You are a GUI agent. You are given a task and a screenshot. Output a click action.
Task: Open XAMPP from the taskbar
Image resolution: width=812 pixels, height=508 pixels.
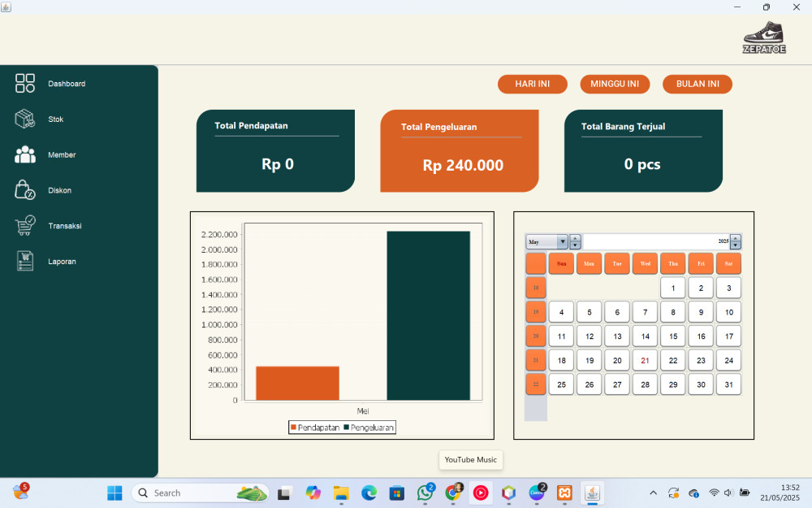pyautogui.click(x=564, y=493)
